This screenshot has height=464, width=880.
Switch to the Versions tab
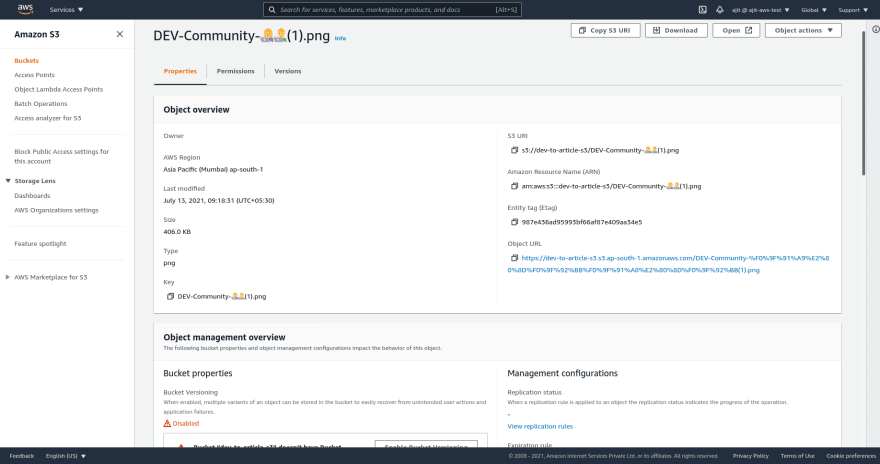(x=288, y=71)
